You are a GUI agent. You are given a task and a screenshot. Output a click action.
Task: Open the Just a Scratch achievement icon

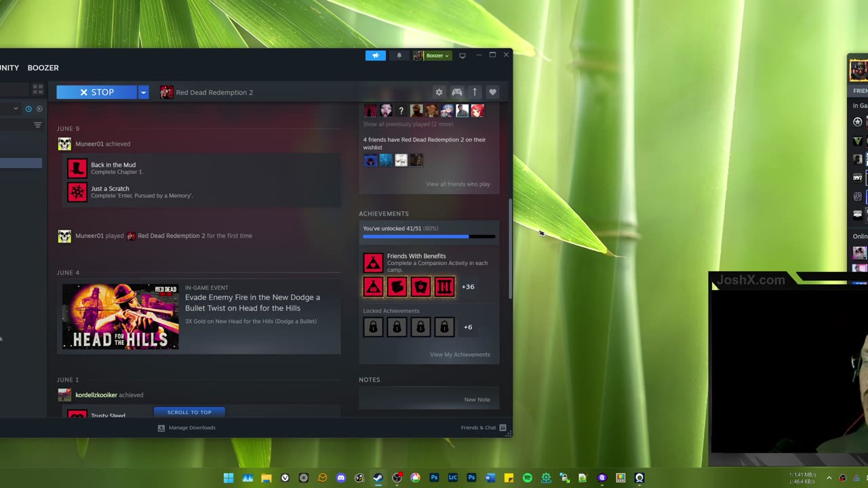tap(77, 192)
